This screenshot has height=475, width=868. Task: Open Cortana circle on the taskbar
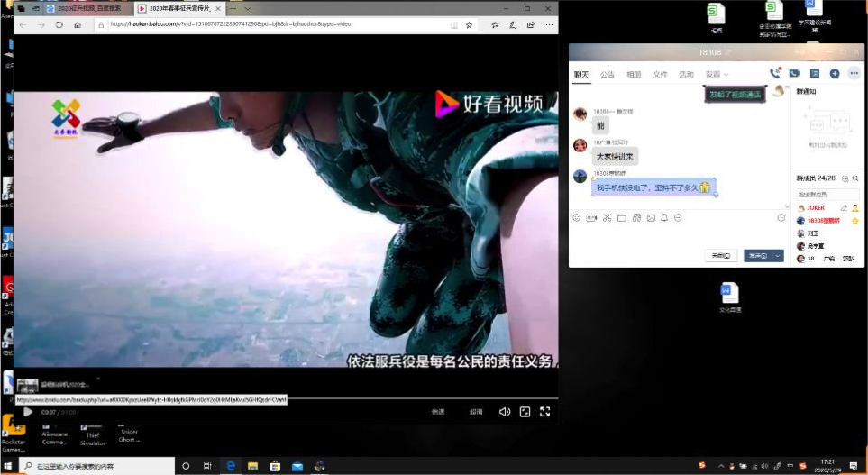pyautogui.click(x=186, y=466)
